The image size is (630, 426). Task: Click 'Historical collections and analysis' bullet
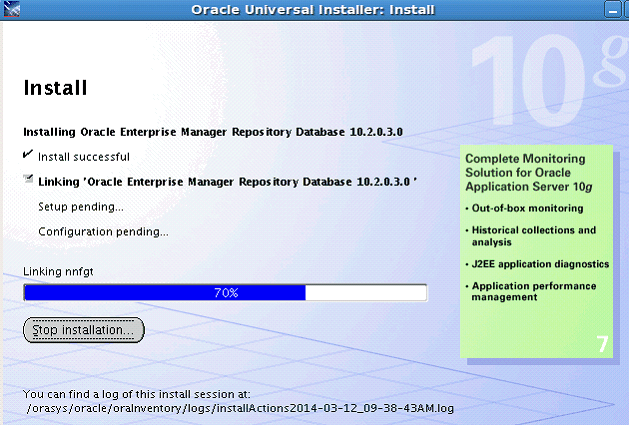(x=531, y=236)
